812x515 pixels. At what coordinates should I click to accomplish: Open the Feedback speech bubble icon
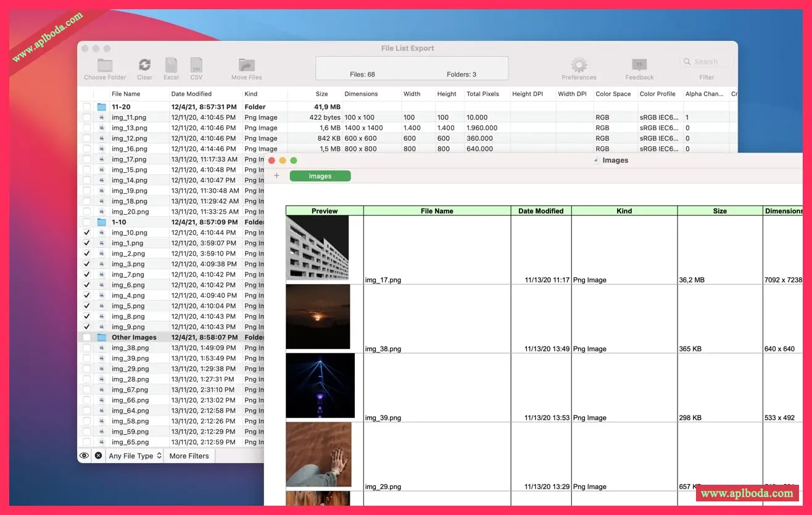(x=639, y=65)
